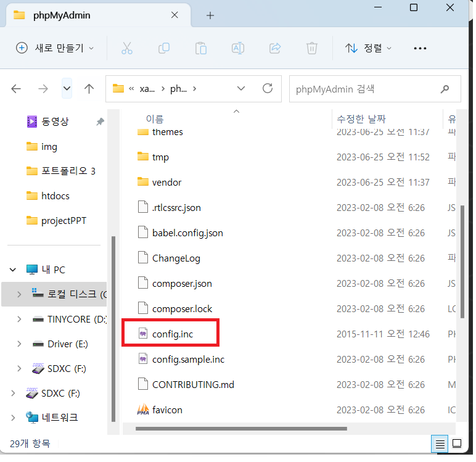The width and height of the screenshot is (476, 462).
Task: Sort by 수정한 날짜 column header
Action: 361,119
